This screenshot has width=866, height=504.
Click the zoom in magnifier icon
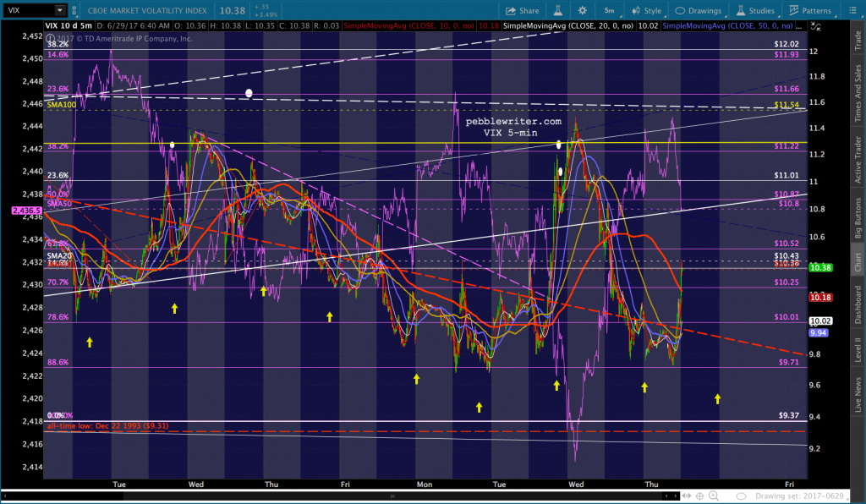pyautogui.click(x=713, y=495)
